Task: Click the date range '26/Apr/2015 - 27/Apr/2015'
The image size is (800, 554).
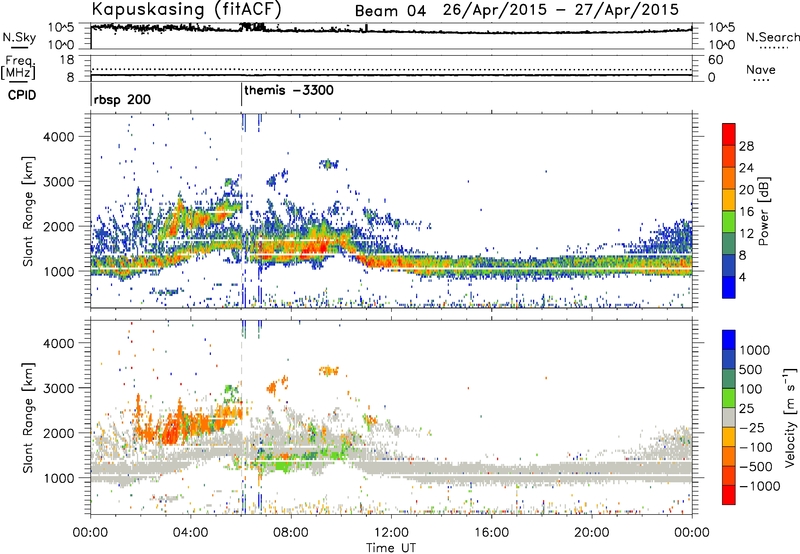Action: click(x=561, y=10)
